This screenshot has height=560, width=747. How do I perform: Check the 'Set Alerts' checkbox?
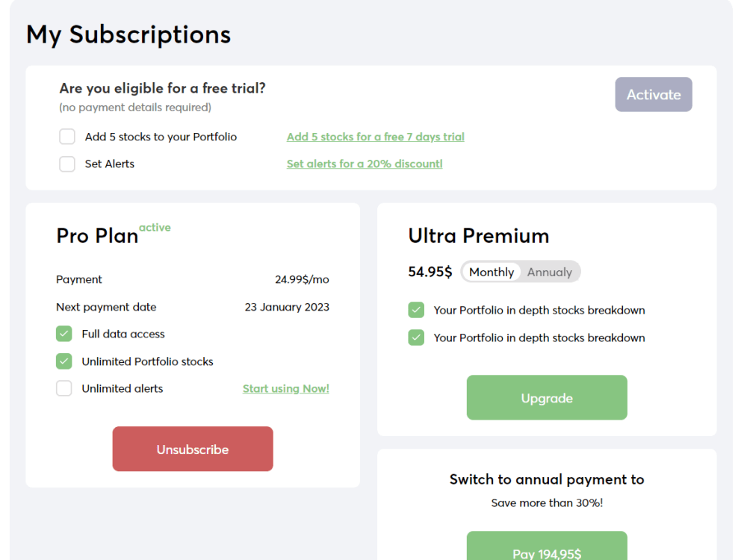click(x=66, y=164)
